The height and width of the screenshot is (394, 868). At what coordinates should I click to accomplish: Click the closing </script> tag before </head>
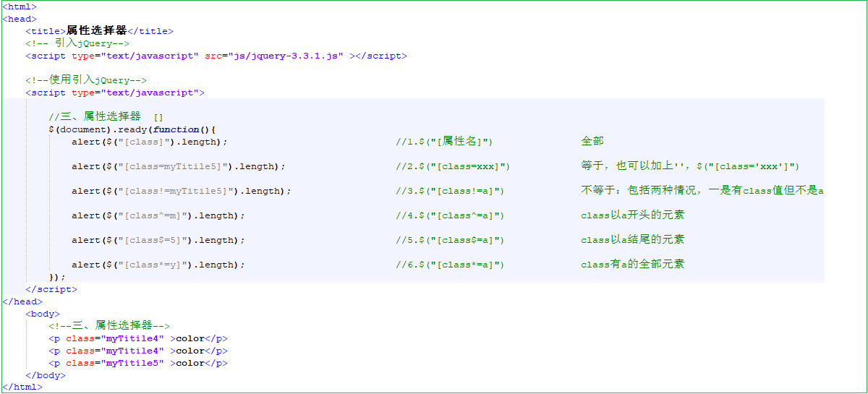coord(51,289)
